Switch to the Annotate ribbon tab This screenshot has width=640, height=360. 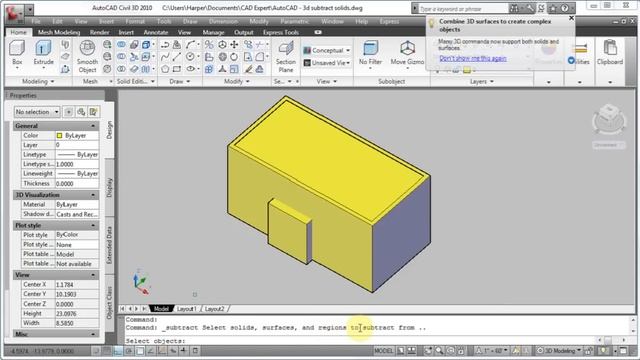click(156, 32)
